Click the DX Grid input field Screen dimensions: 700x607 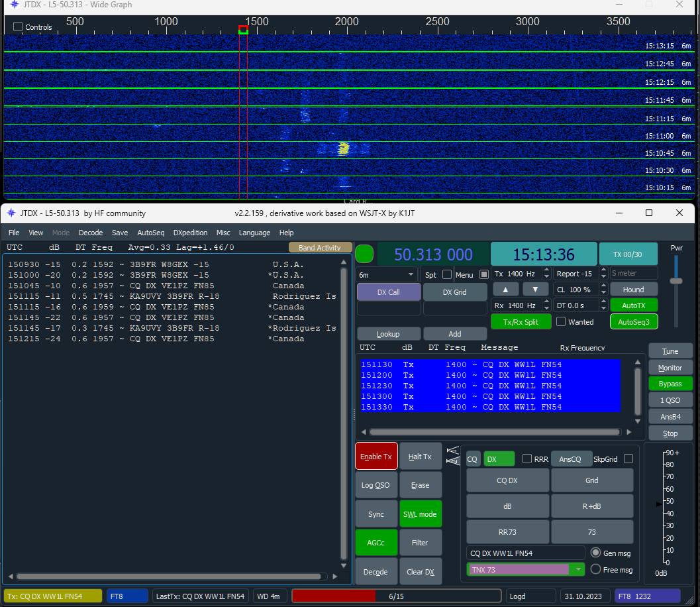[x=454, y=308]
